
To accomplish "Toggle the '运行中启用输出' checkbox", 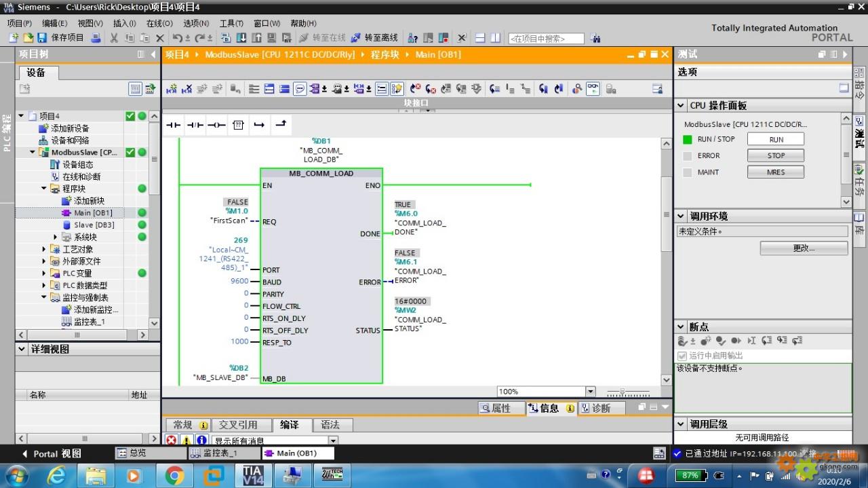I will (x=682, y=356).
